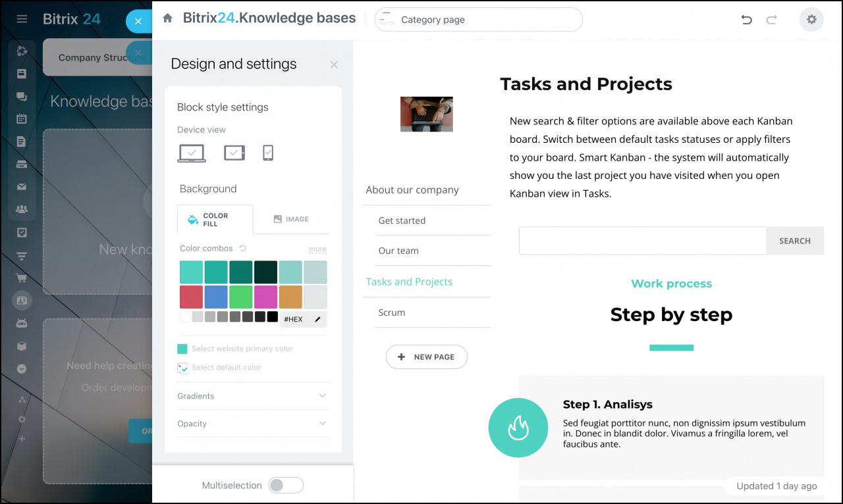Screen dimensions: 843x504
Task: Pick the light turquoise color swatch
Action: (191, 272)
